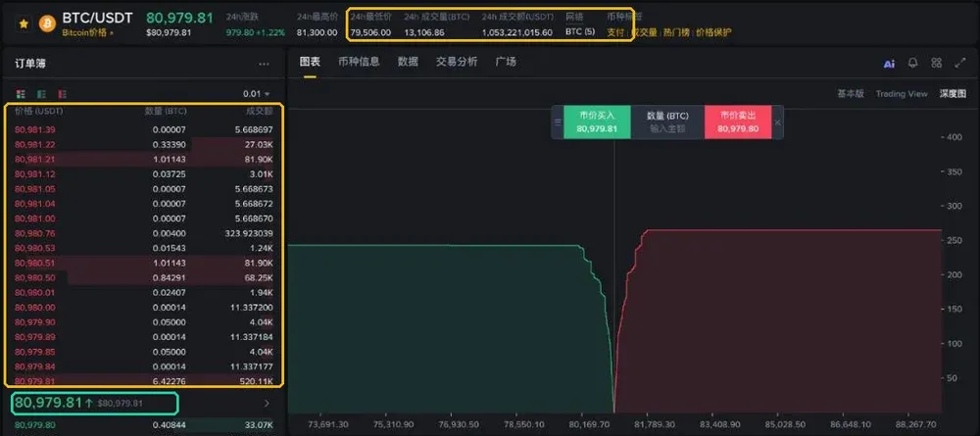The image size is (980, 436).
Task: Select ask price 80,981.00
Action: point(33,218)
